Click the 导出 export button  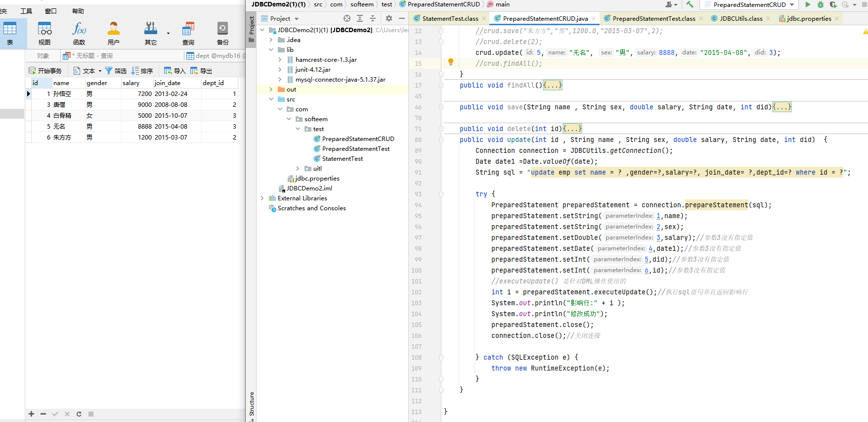(201, 71)
